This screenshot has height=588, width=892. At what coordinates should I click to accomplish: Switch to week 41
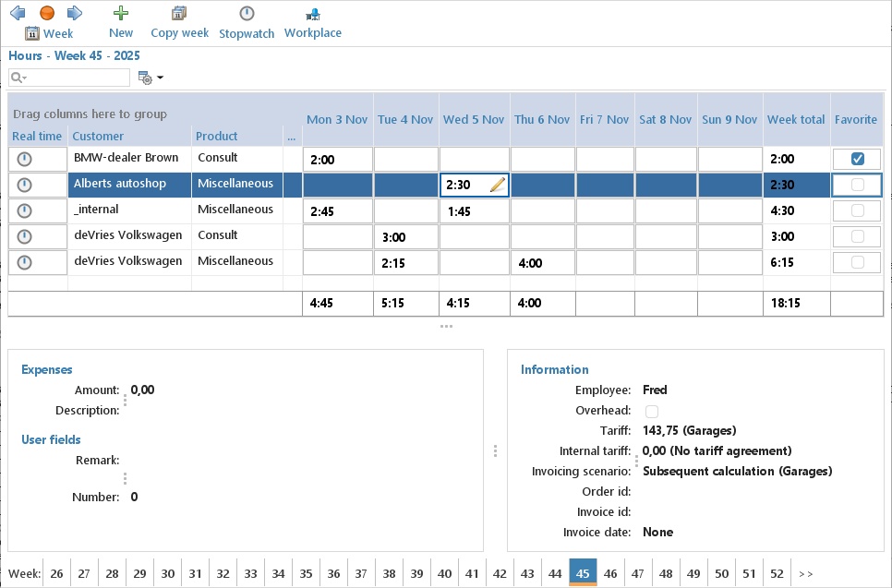click(472, 573)
